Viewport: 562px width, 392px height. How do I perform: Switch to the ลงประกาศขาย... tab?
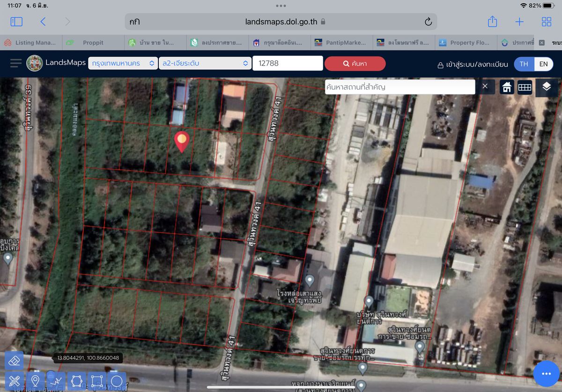218,43
